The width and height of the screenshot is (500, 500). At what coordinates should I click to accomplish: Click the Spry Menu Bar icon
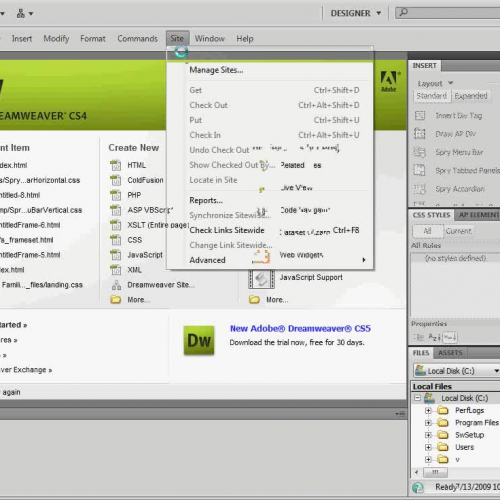point(420,152)
